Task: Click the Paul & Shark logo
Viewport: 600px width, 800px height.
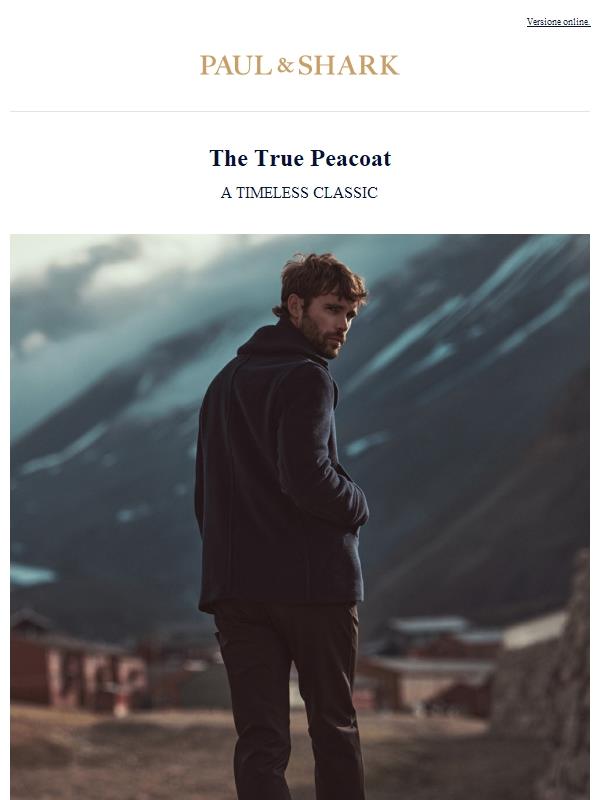Action: point(299,65)
